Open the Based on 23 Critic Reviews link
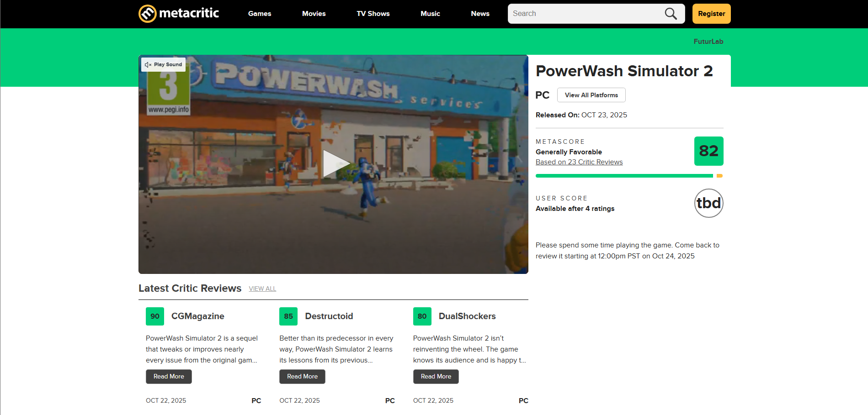868x415 pixels. [x=579, y=162]
